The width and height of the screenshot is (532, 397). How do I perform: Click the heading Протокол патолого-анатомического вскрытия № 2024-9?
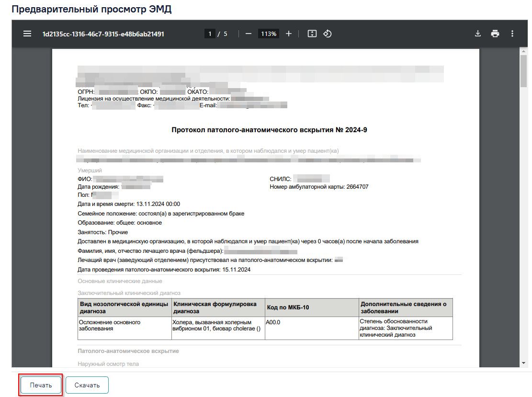270,130
